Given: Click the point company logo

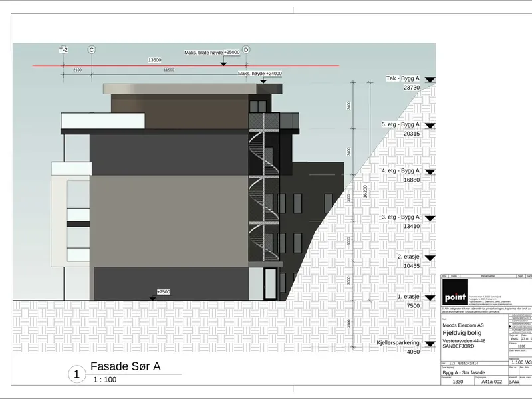Looking at the screenshot, I should point(455,292).
